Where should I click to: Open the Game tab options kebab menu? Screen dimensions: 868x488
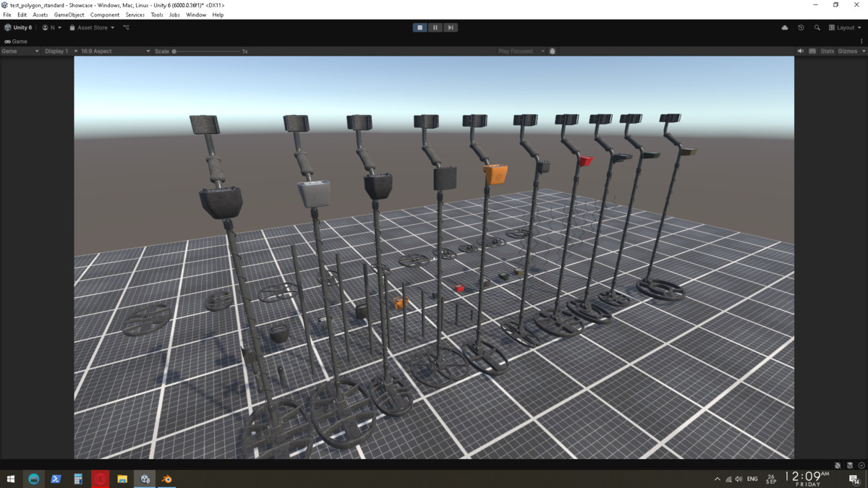pos(861,41)
